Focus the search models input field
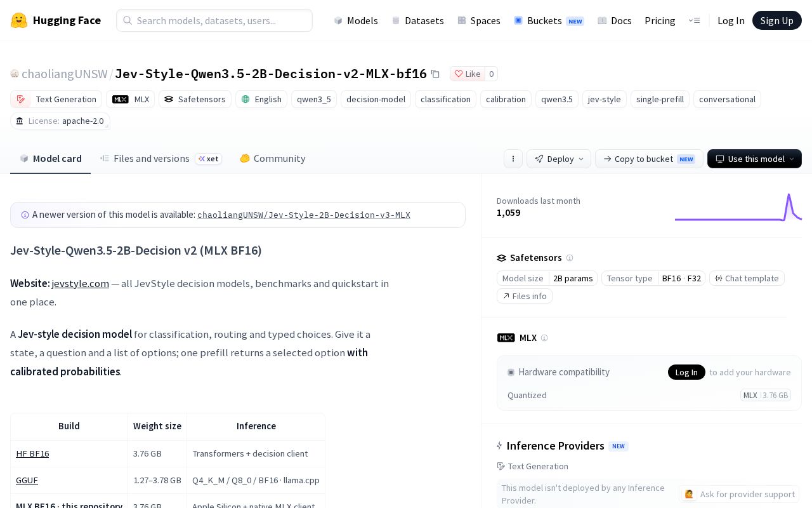The width and height of the screenshot is (812, 508). [214, 20]
